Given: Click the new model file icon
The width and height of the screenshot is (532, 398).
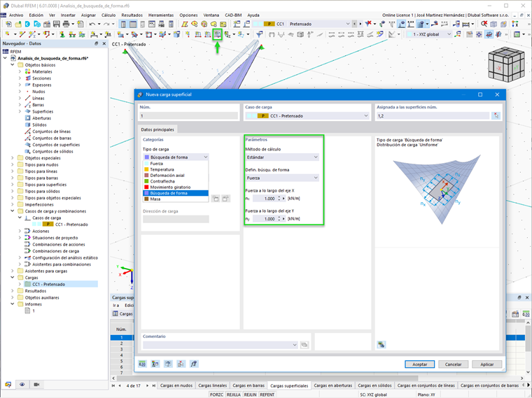Looking at the screenshot, I should click(x=8, y=24).
